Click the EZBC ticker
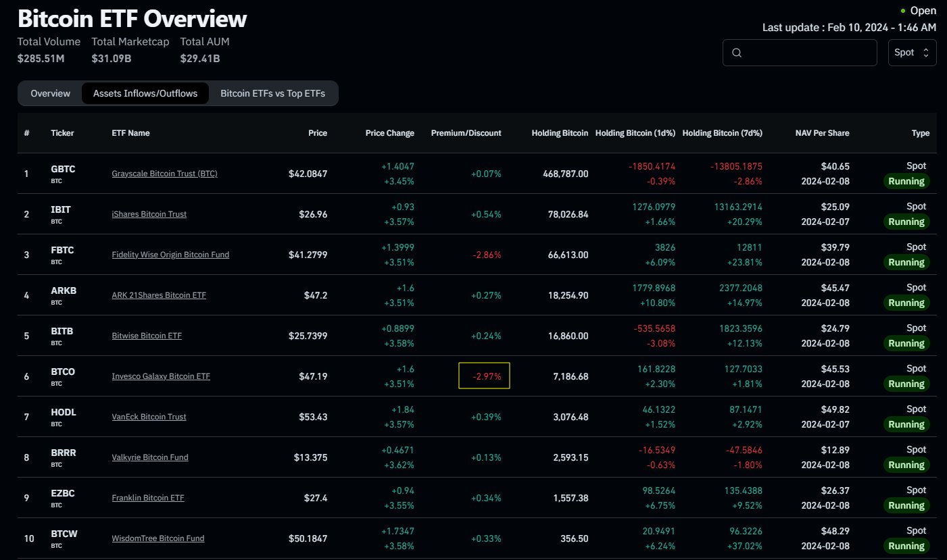The width and height of the screenshot is (947, 560). [x=63, y=493]
